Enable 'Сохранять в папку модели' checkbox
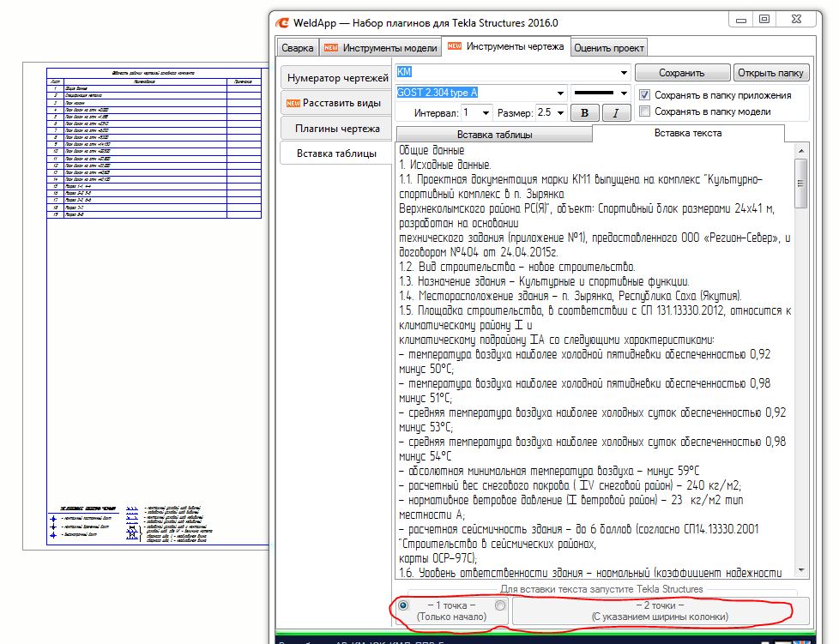The width and height of the screenshot is (839, 644). pos(645,111)
